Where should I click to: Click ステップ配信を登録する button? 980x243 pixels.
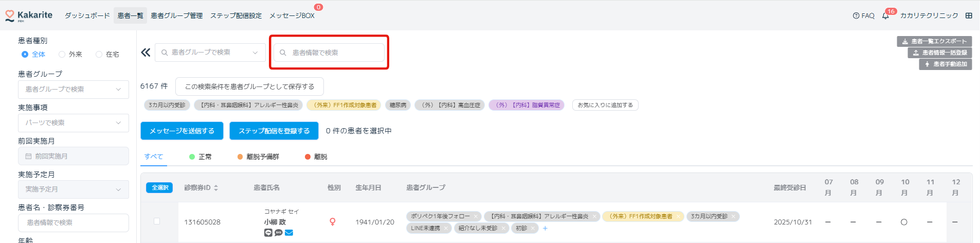click(x=274, y=131)
